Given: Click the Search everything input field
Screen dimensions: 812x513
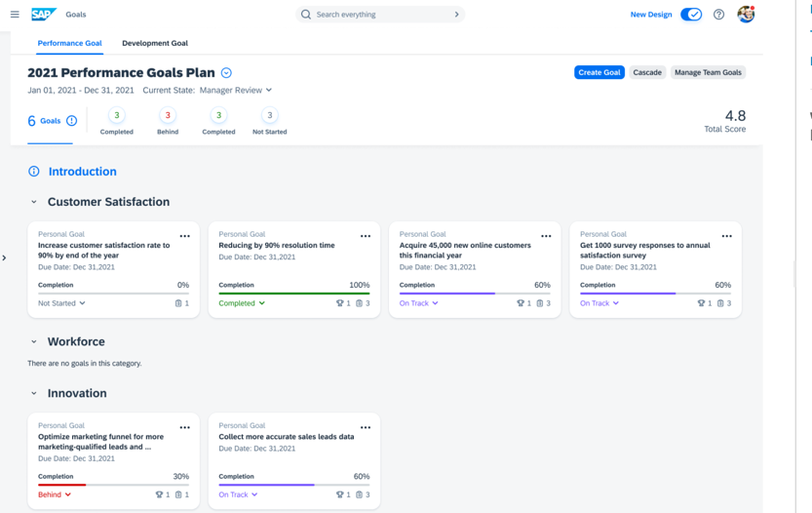Looking at the screenshot, I should (x=380, y=15).
